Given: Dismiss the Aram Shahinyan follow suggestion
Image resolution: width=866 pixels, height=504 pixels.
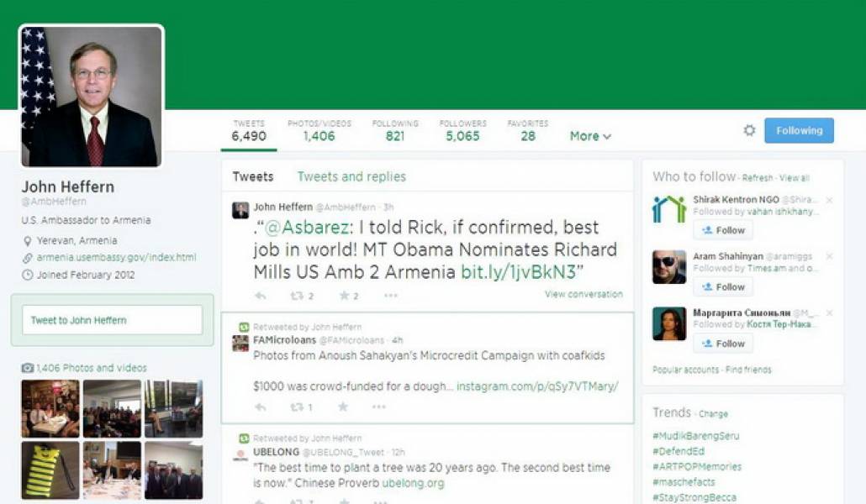Looking at the screenshot, I should click(x=829, y=256).
